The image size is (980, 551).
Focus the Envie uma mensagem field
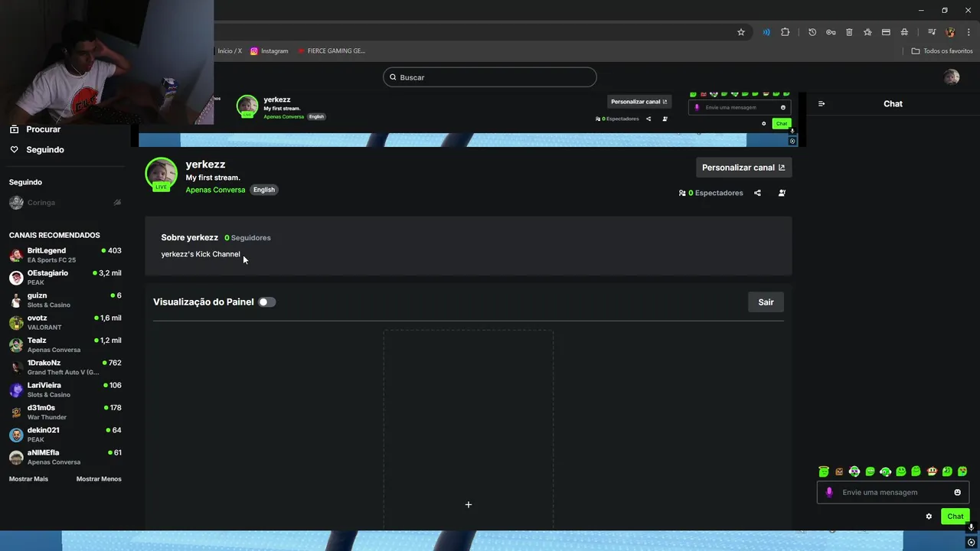tap(892, 492)
